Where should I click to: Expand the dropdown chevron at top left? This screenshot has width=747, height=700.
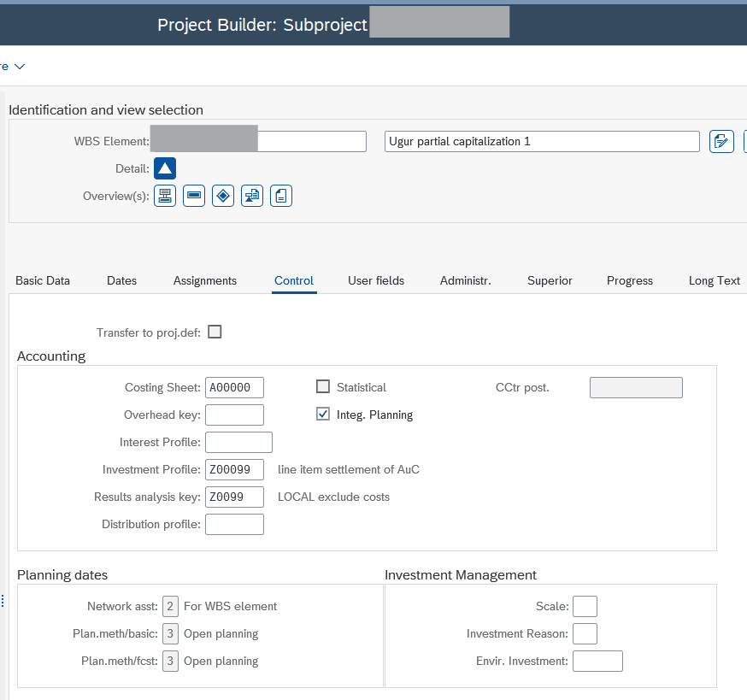pos(19,66)
